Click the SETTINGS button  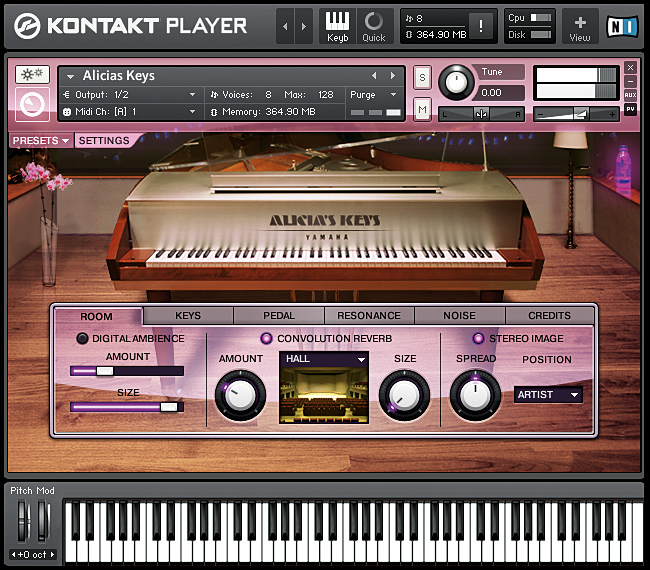click(x=104, y=141)
